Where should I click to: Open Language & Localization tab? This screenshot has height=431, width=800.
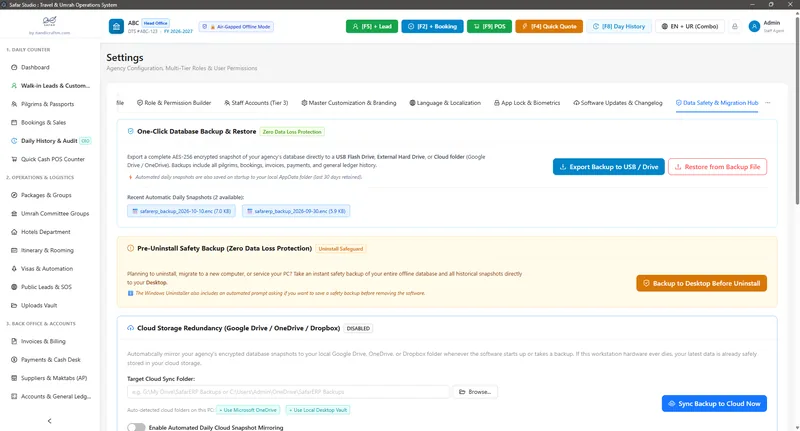pyautogui.click(x=445, y=103)
